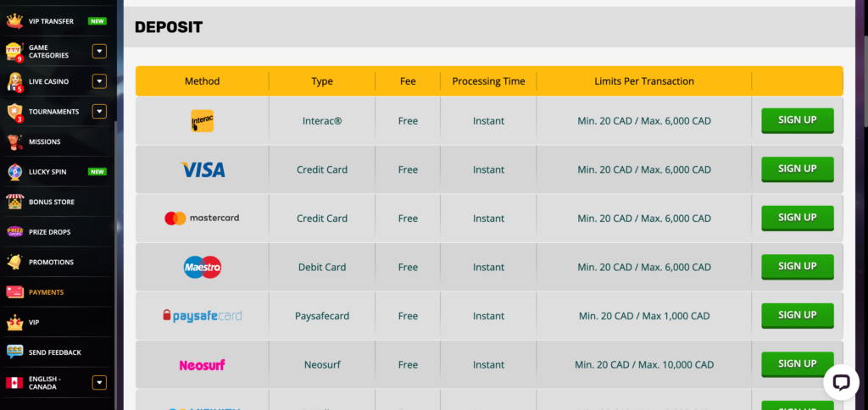
Task: Click the sidebar vertical scrollbar
Action: click(115, 266)
